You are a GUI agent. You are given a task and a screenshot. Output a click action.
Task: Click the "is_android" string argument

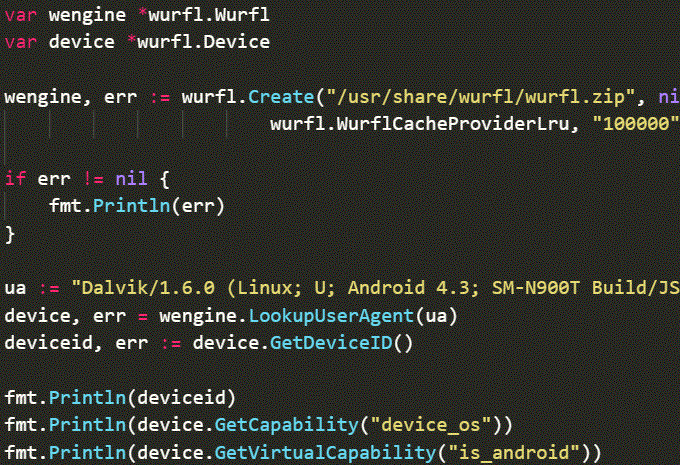tap(514, 452)
